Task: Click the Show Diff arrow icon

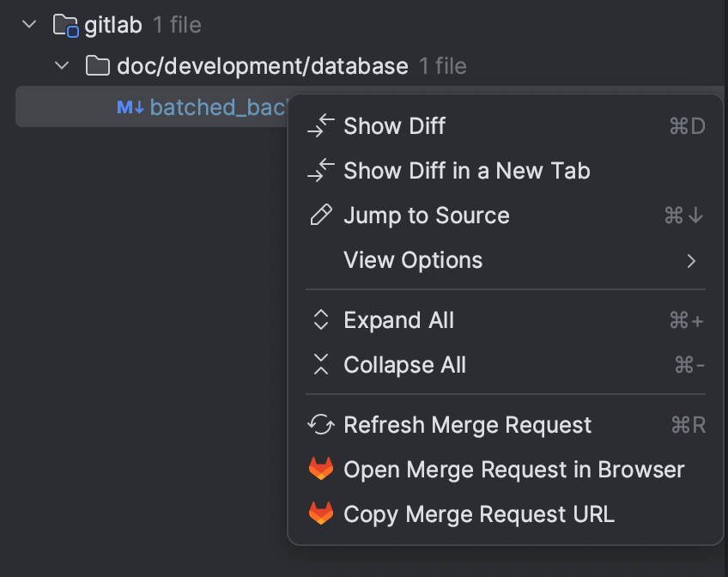Action: pos(320,125)
